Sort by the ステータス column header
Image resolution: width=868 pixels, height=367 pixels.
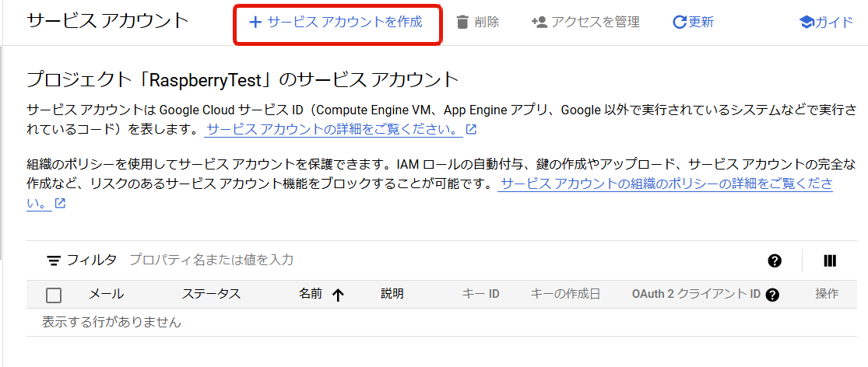click(x=211, y=294)
